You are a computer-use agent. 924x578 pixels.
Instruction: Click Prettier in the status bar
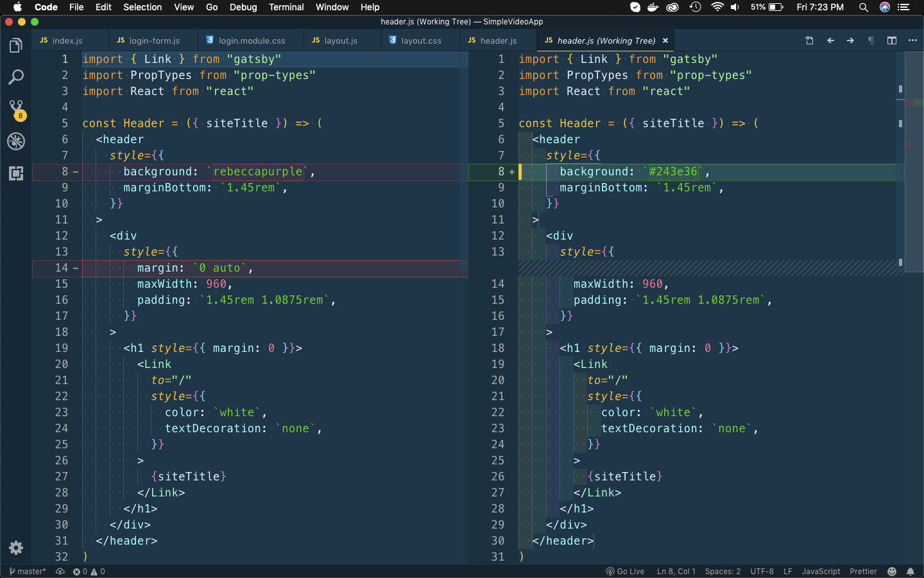click(863, 572)
